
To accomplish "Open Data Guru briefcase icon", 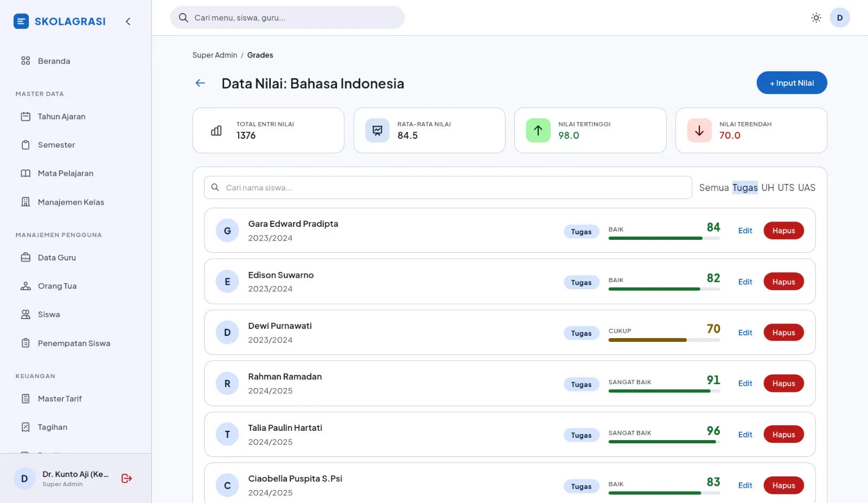I will pos(25,258).
